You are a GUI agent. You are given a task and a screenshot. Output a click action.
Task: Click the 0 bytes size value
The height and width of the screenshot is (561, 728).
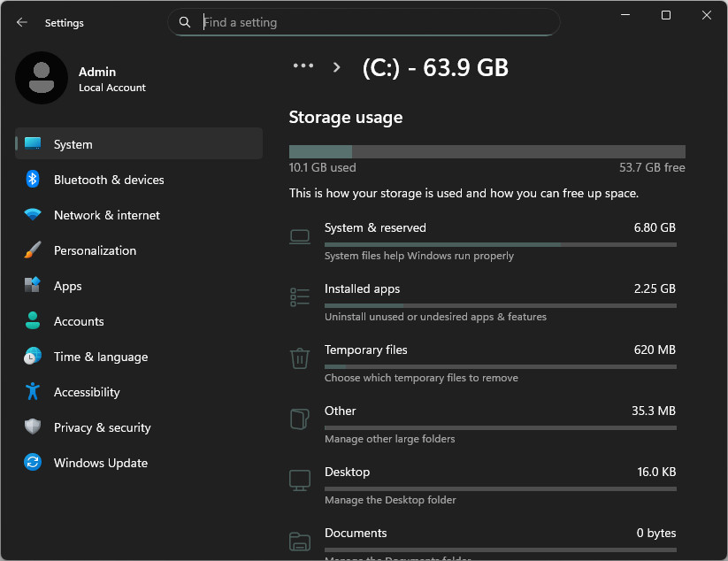point(656,534)
